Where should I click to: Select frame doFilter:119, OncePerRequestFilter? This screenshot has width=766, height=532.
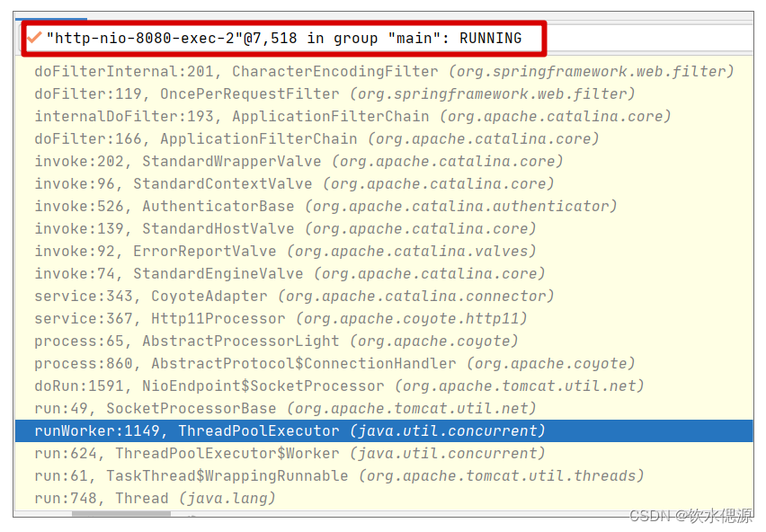384,94
